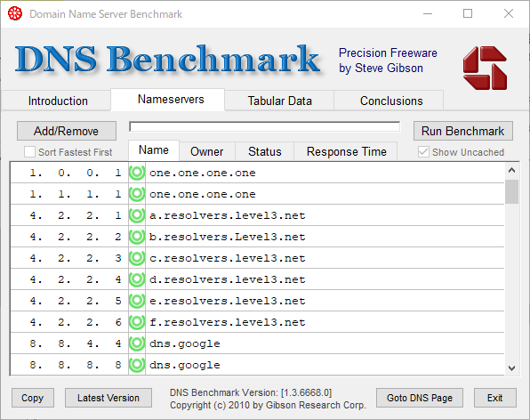
Task: Click the scroll down arrow of nameserver list
Action: (511, 367)
